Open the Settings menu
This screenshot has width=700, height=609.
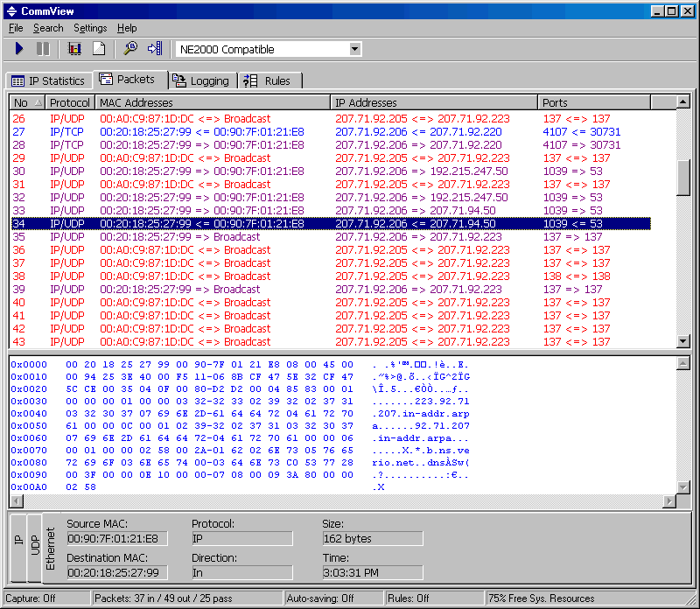(90, 28)
